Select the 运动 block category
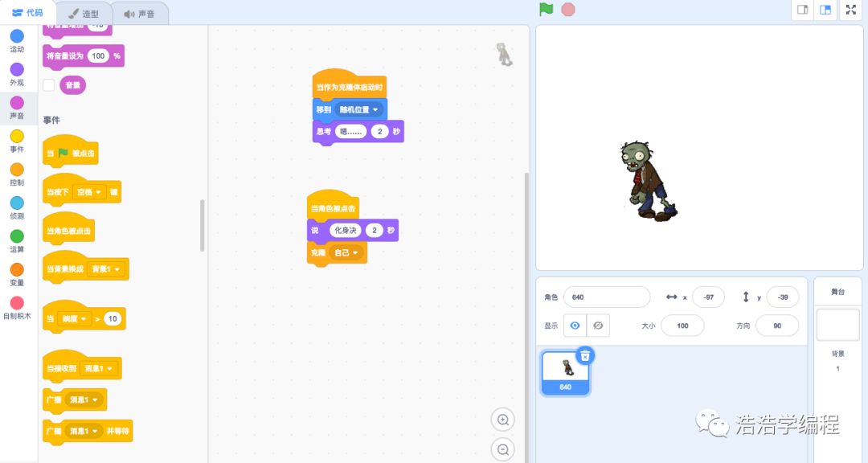Viewport: 868px width, 463px height. 17,42
